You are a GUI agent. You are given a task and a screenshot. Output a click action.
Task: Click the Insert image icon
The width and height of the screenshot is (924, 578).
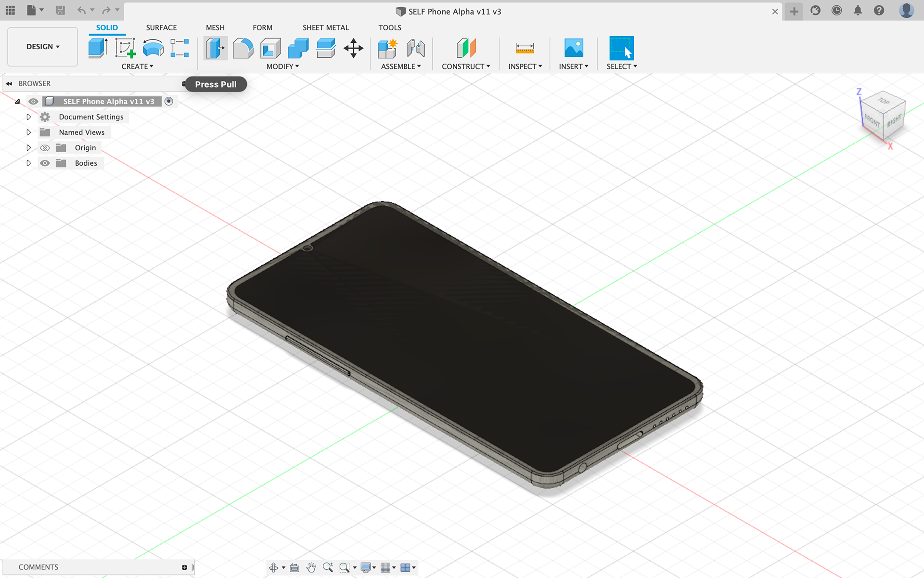(574, 48)
